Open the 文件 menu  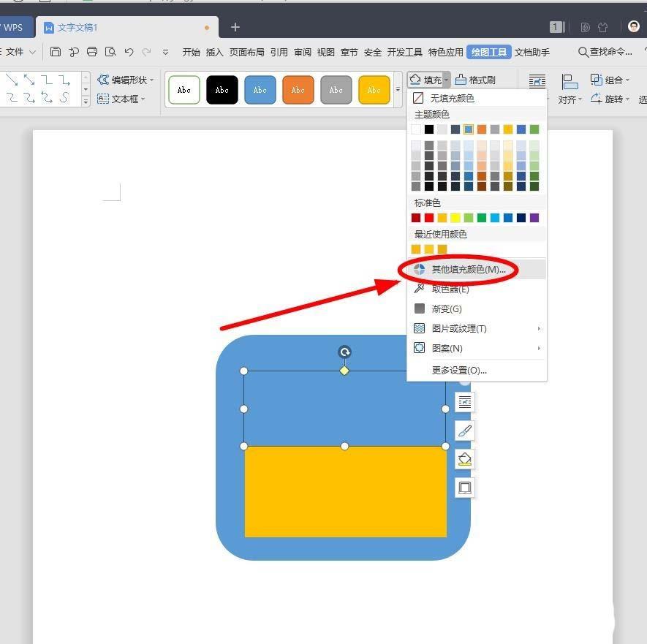click(15, 52)
